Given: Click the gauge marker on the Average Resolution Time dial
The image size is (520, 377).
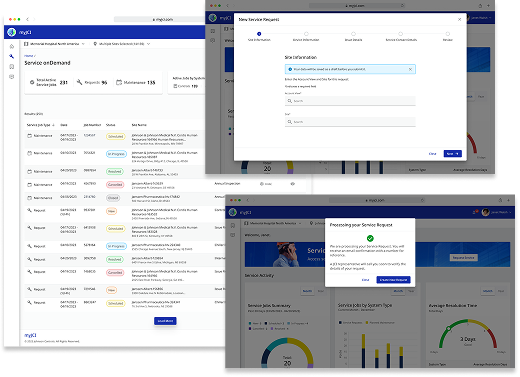Looking at the screenshot, I should 448,328.
